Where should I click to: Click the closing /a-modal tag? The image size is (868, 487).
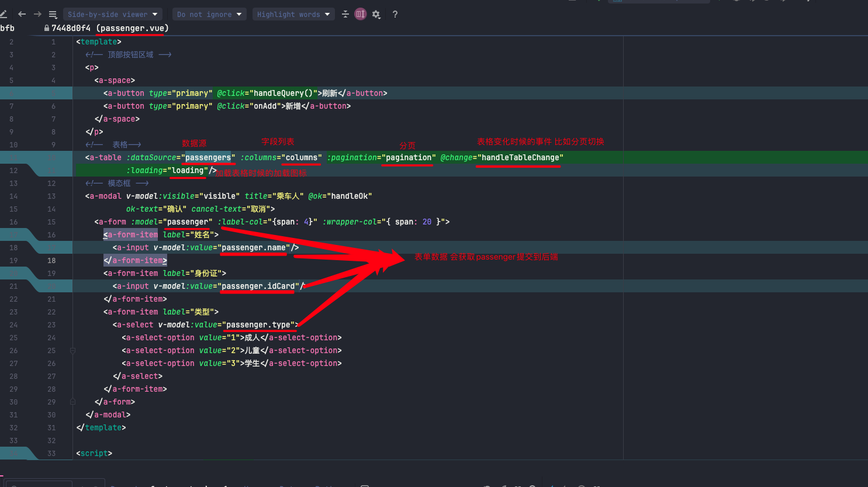pyautogui.click(x=108, y=415)
